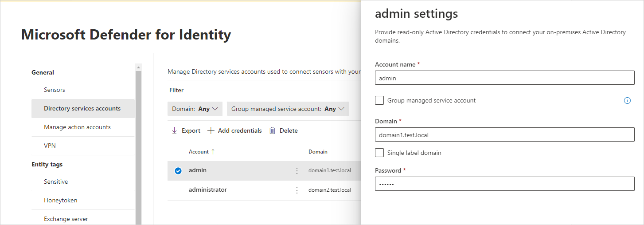
Task: Select Directory services accounts menu item
Action: (83, 108)
